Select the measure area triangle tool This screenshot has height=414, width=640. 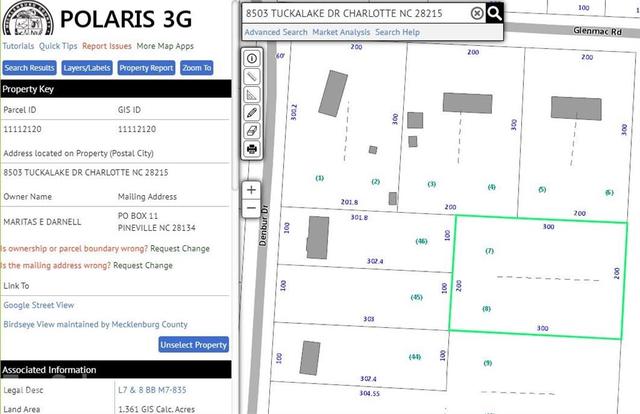[251, 95]
